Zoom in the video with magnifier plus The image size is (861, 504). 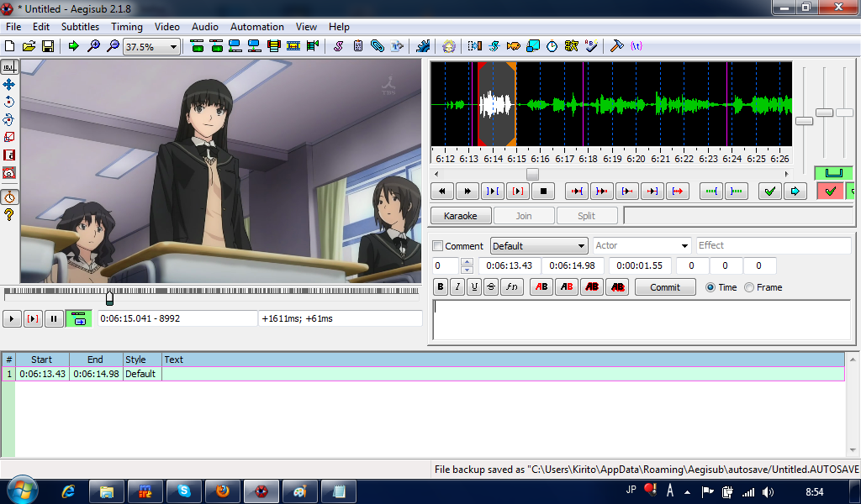tap(93, 46)
